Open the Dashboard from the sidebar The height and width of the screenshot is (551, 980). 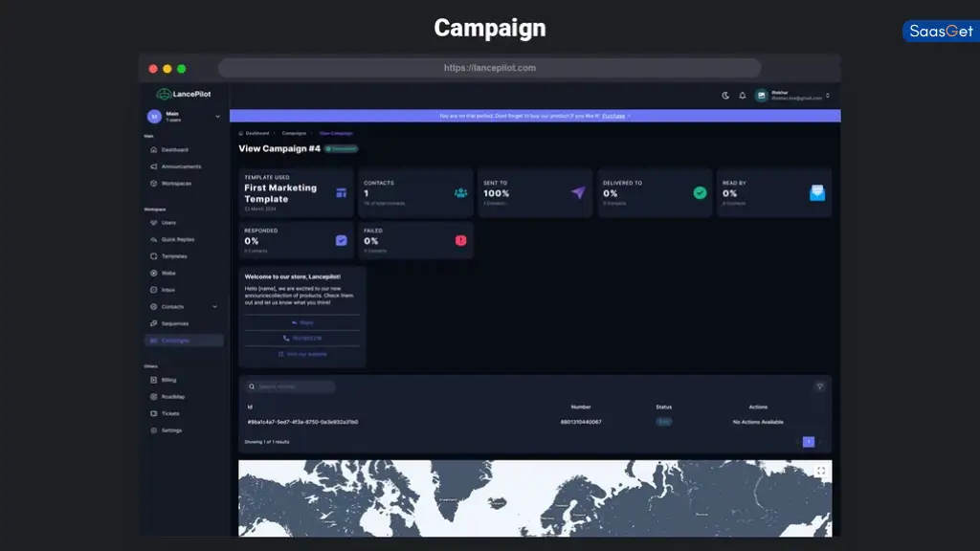point(171,148)
